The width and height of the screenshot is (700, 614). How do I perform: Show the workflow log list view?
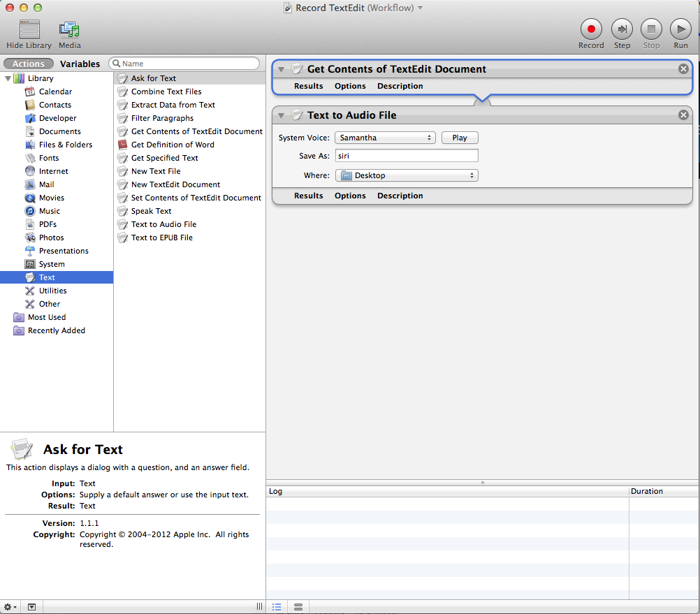pyautogui.click(x=277, y=607)
